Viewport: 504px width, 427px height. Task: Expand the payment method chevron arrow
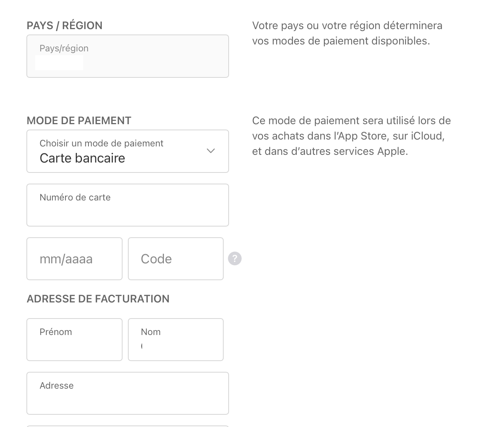click(x=211, y=151)
